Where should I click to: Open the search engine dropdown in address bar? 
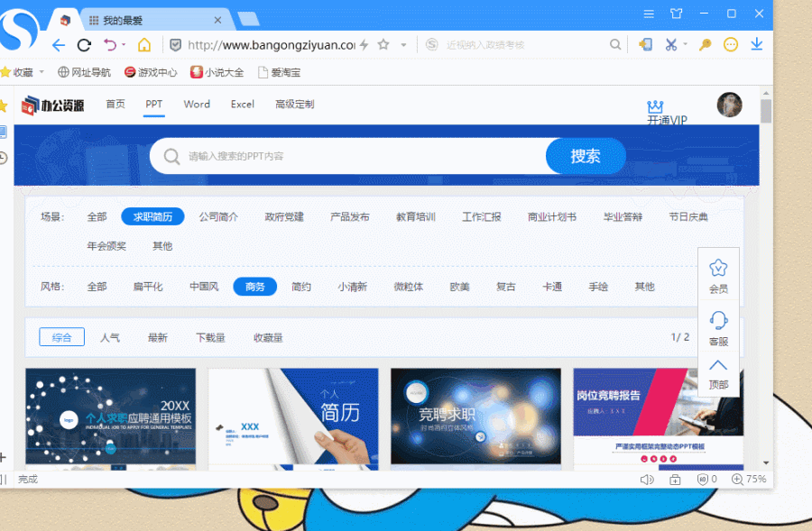432,43
